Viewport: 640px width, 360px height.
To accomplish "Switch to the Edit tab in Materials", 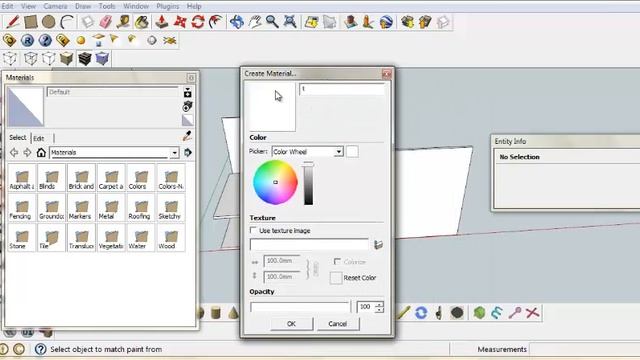I will 39,138.
